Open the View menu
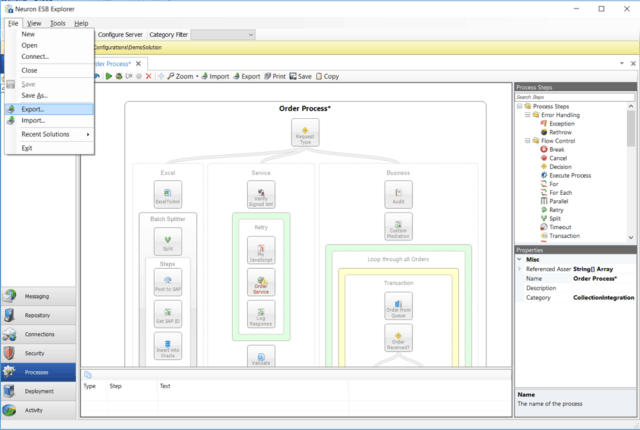640x430 pixels. 34,23
